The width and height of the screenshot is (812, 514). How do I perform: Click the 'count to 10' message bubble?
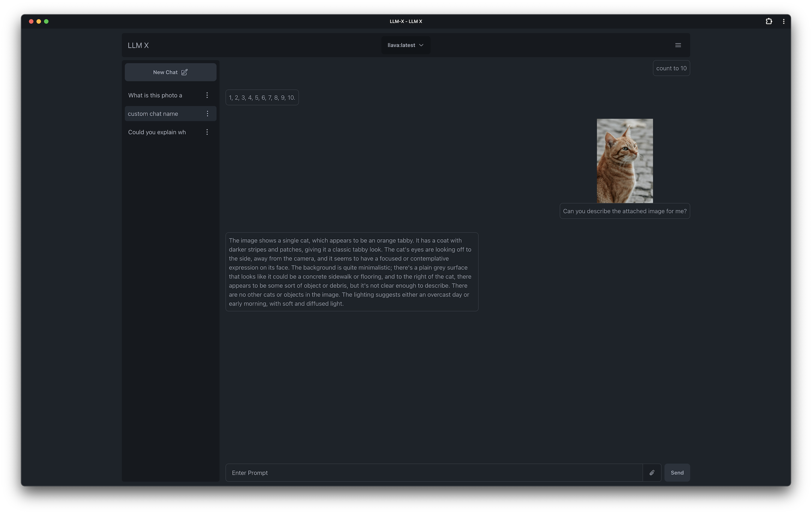click(x=671, y=68)
